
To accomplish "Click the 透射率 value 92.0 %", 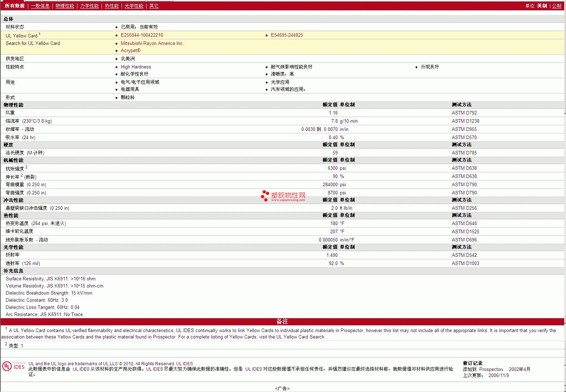I will pos(336,264).
